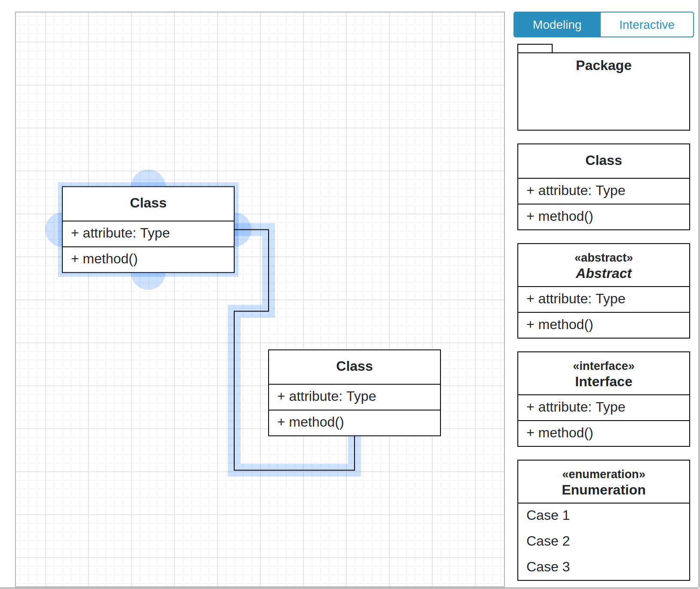Screen dimensions: 700x589
Task: Click attribute row of the highlighted canvas Class
Action: coord(148,234)
